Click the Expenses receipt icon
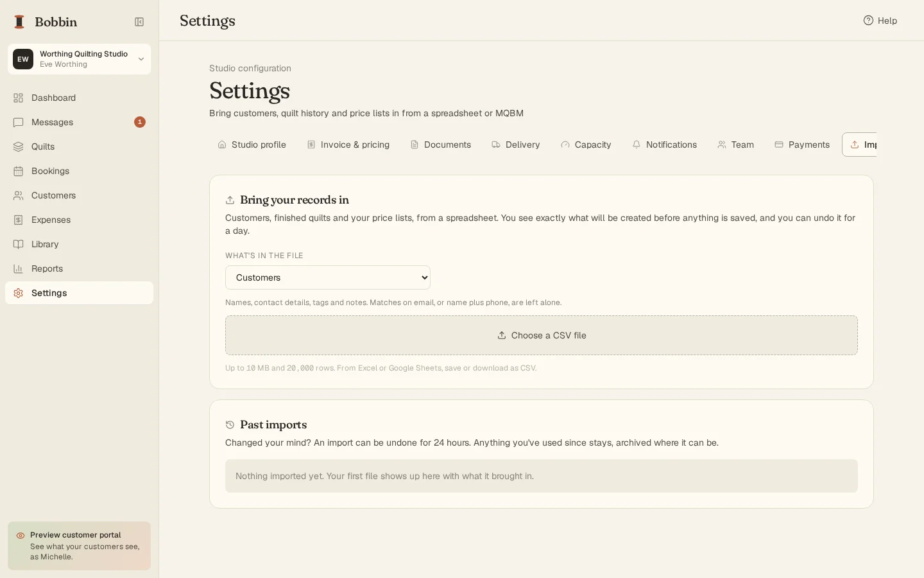Image resolution: width=924 pixels, height=578 pixels. click(19, 220)
